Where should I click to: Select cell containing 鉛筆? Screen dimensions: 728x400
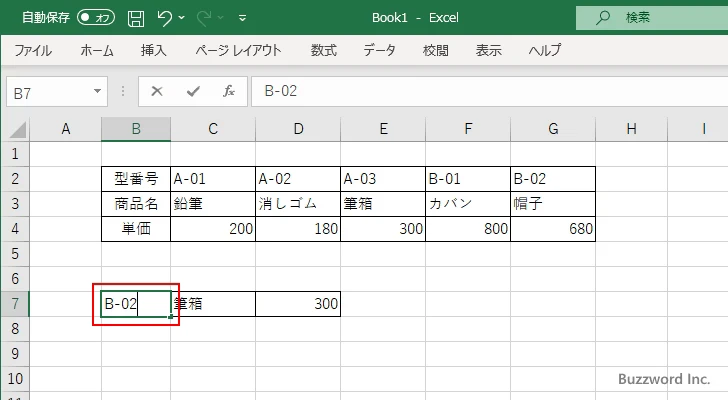click(x=213, y=204)
